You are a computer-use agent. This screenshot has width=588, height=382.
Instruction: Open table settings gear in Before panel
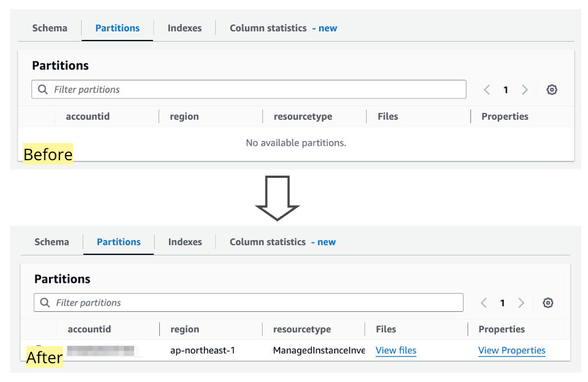(551, 90)
